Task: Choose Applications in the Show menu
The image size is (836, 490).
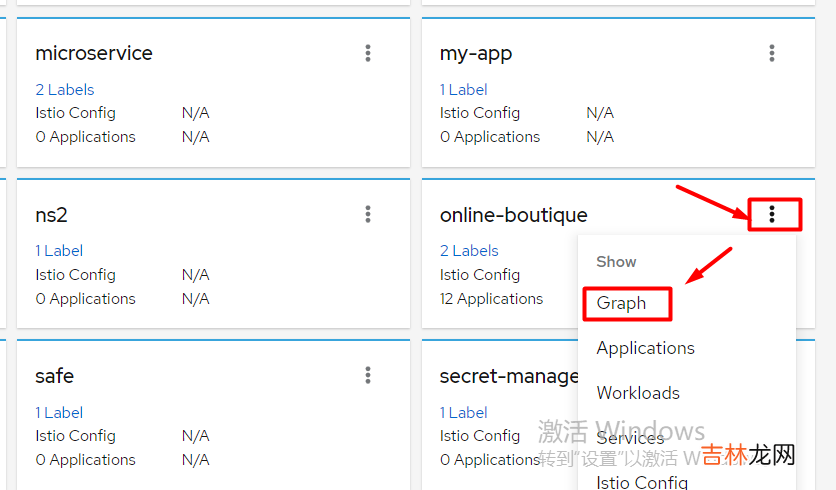Action: (x=645, y=348)
